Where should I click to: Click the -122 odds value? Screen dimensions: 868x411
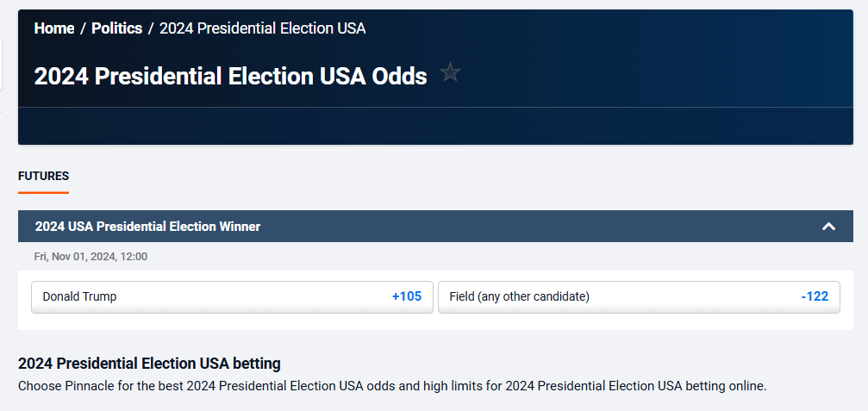[x=815, y=296]
